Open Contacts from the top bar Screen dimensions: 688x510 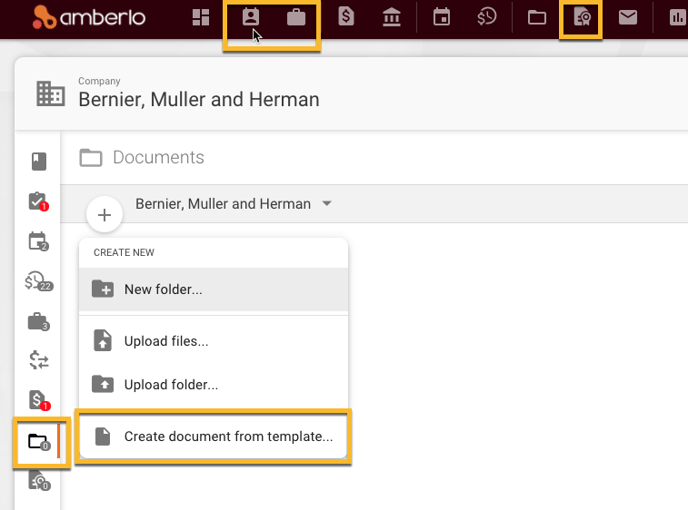251,18
